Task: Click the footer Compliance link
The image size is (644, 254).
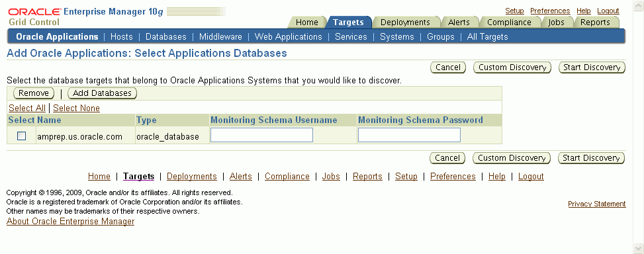Action: tap(287, 176)
